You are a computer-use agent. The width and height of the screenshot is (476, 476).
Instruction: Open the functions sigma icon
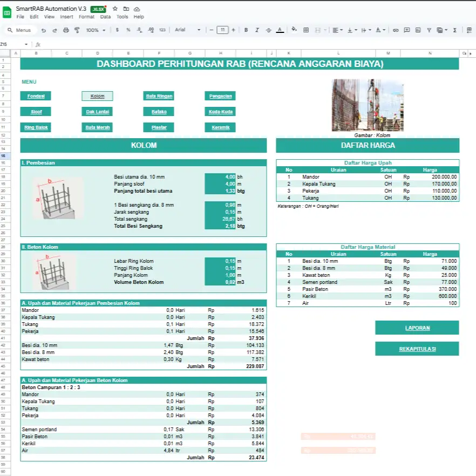455,30
